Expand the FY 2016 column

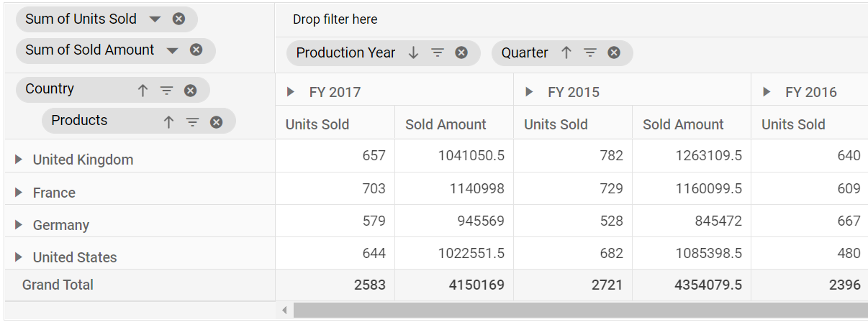[x=767, y=91]
